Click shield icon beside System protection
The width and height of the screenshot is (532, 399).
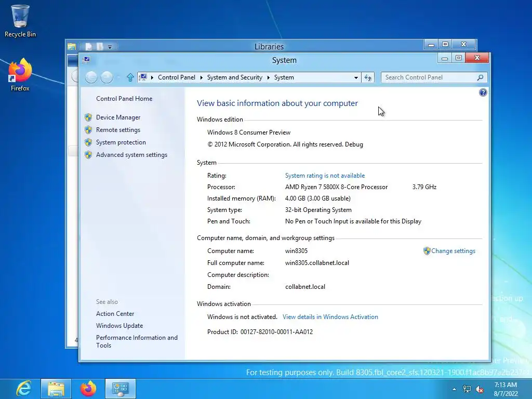click(x=88, y=142)
